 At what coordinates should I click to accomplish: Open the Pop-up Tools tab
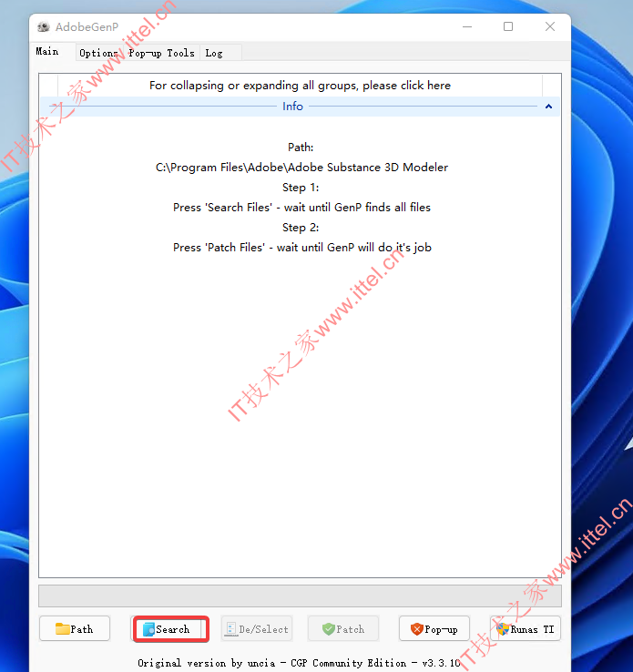tap(161, 53)
